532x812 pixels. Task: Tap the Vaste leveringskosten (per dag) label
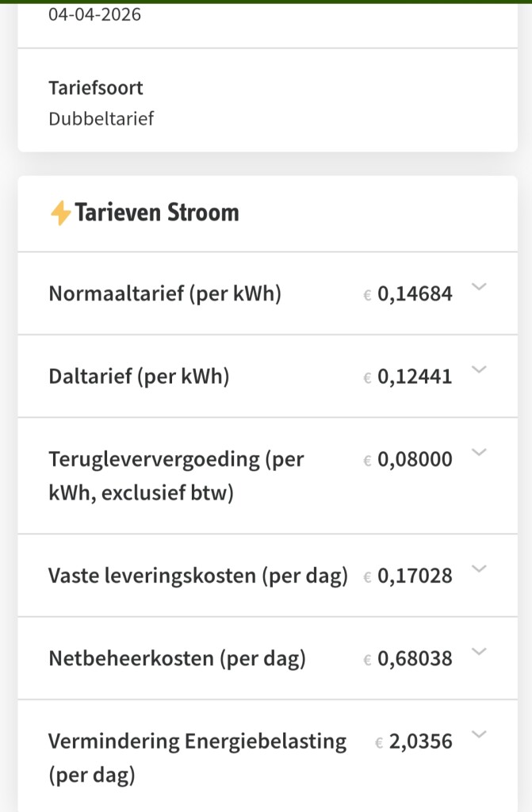click(198, 576)
